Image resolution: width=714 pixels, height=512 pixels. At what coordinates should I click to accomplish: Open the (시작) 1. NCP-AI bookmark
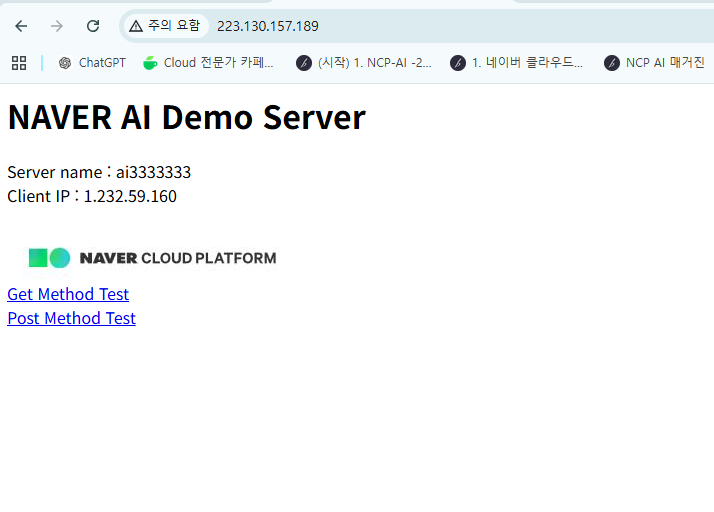[363, 63]
